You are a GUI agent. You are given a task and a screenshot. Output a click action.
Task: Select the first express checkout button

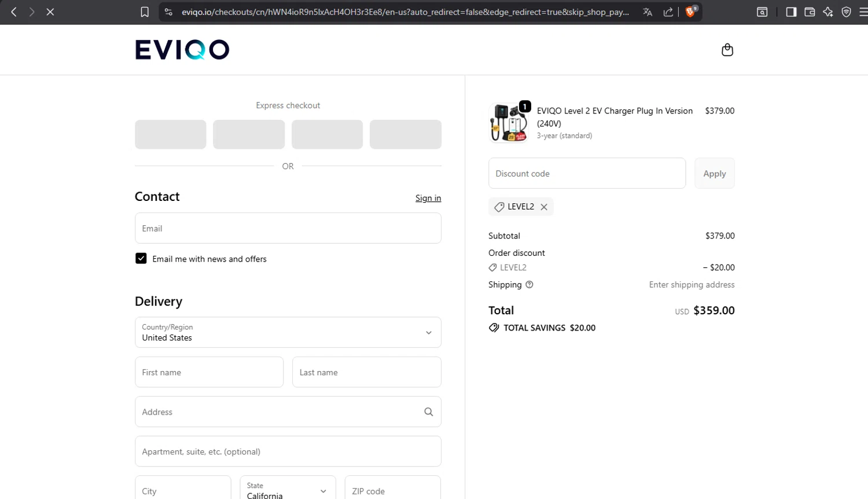[171, 134]
